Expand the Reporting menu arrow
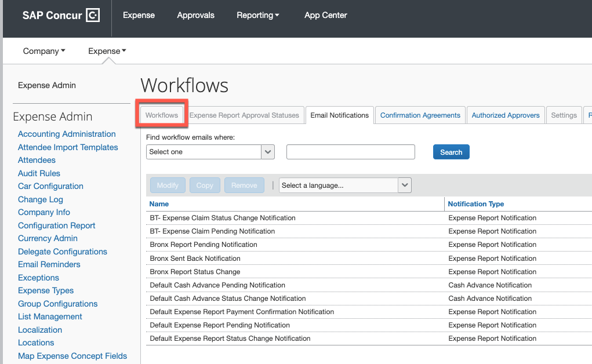This screenshot has height=364, width=592. click(x=277, y=15)
